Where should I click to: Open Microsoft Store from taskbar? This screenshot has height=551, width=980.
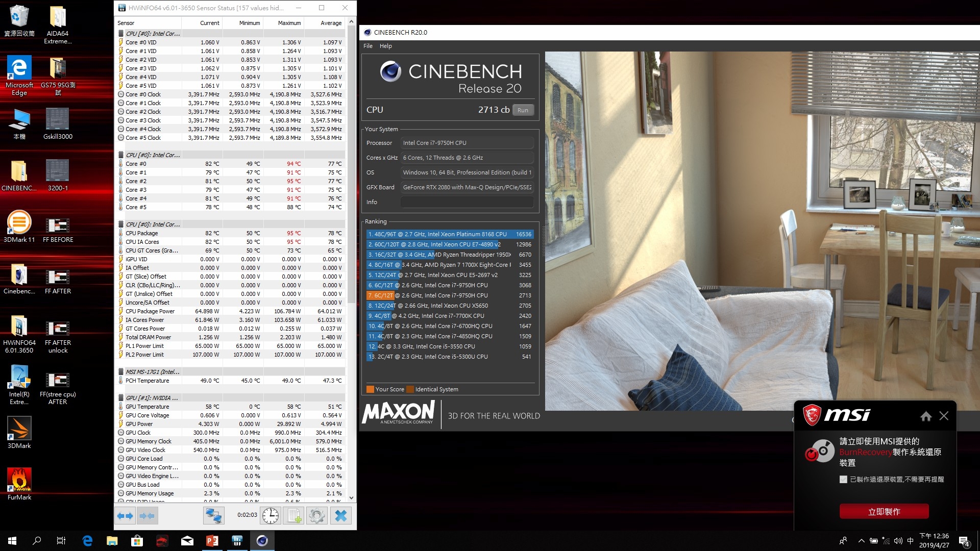137,541
